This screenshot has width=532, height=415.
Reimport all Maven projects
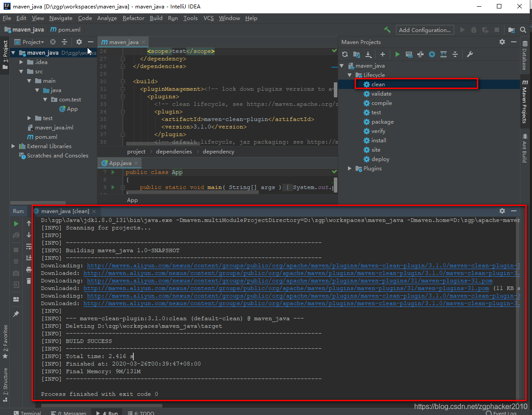(345, 54)
